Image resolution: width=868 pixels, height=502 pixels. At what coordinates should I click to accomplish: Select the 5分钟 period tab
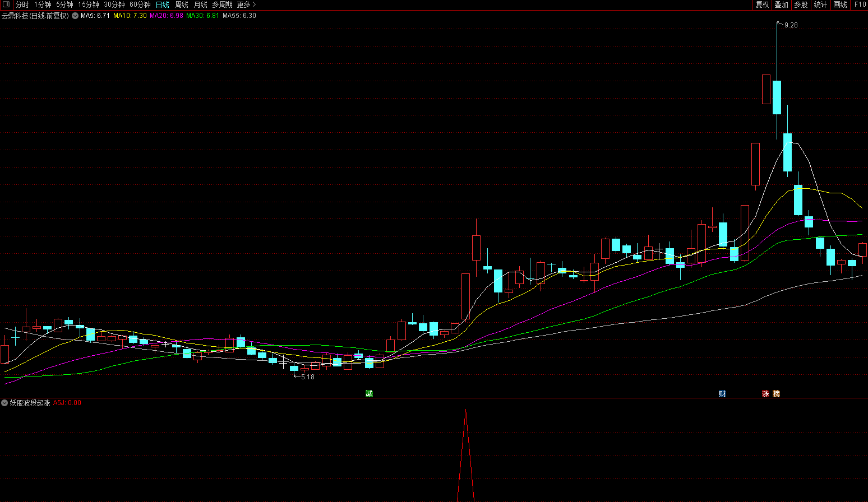(x=64, y=4)
